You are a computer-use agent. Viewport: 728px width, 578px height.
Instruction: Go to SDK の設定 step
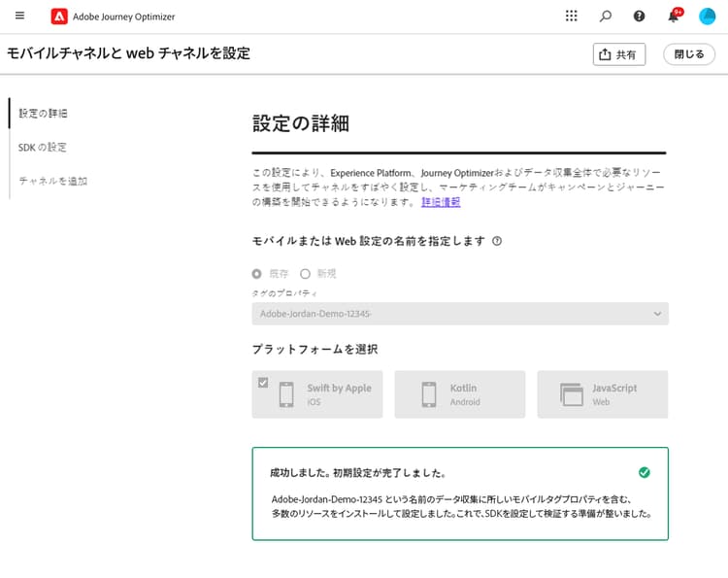[x=43, y=148]
